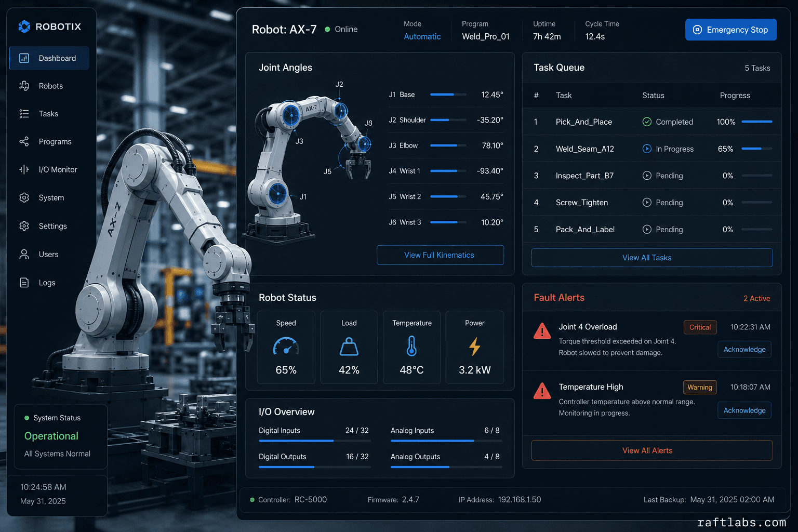The height and width of the screenshot is (532, 798).
Task: Click the Programs node icon
Action: point(24,141)
